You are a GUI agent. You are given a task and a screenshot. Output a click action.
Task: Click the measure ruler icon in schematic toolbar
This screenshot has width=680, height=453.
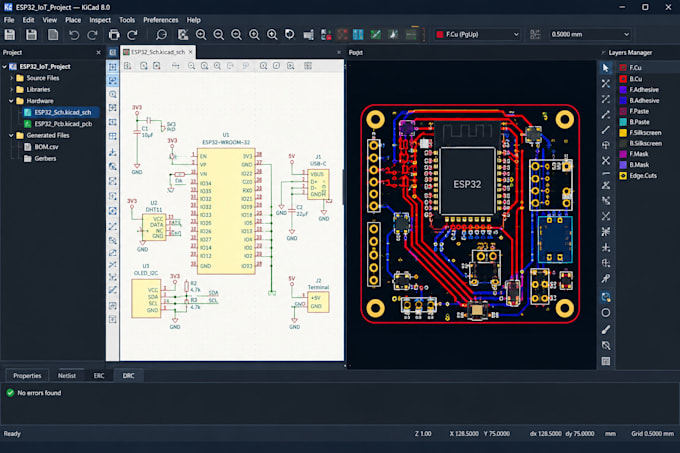pyautogui.click(x=175, y=66)
